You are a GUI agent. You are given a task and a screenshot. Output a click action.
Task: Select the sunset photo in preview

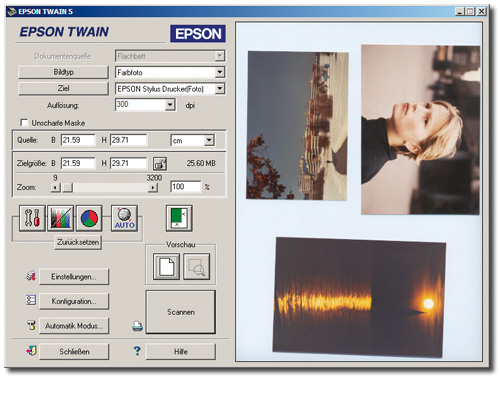(x=359, y=298)
